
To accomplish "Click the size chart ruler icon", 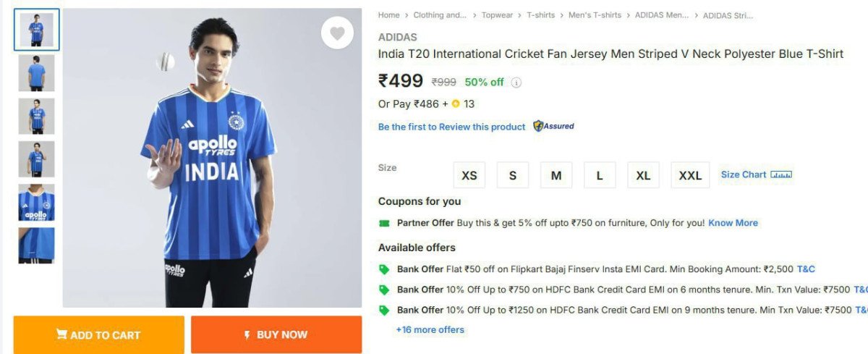I will [x=781, y=174].
